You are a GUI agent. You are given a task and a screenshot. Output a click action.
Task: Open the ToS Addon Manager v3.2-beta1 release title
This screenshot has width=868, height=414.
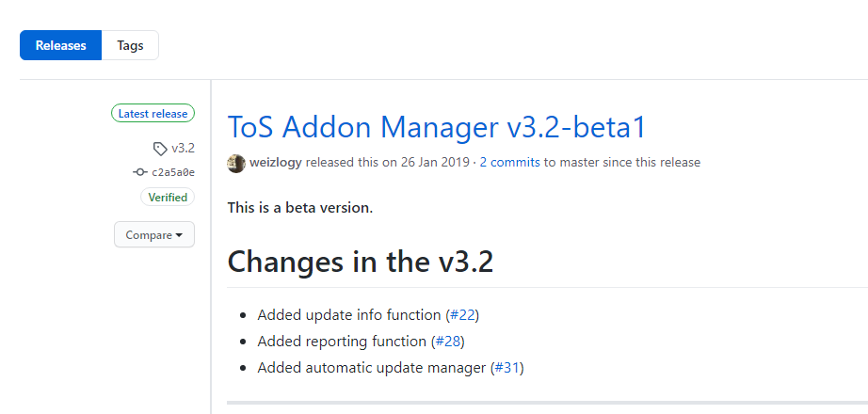(x=439, y=128)
